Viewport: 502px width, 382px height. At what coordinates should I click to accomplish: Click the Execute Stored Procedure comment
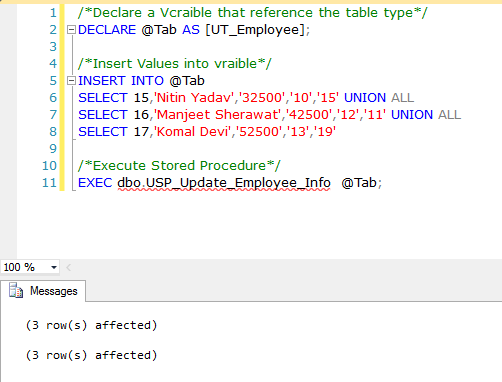[179, 166]
